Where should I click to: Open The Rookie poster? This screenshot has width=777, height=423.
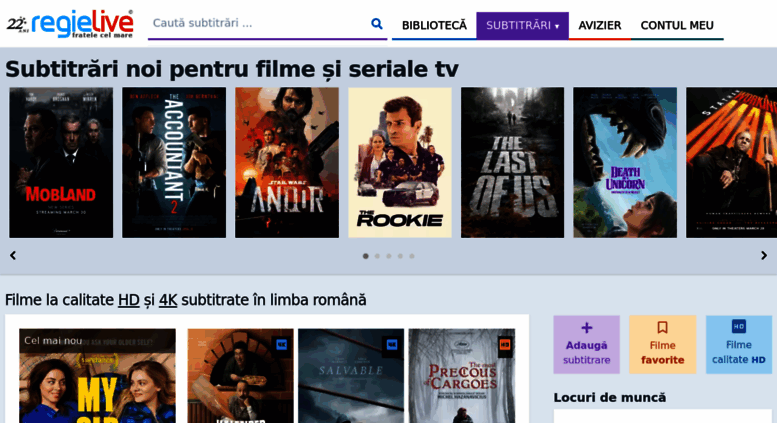tap(400, 162)
